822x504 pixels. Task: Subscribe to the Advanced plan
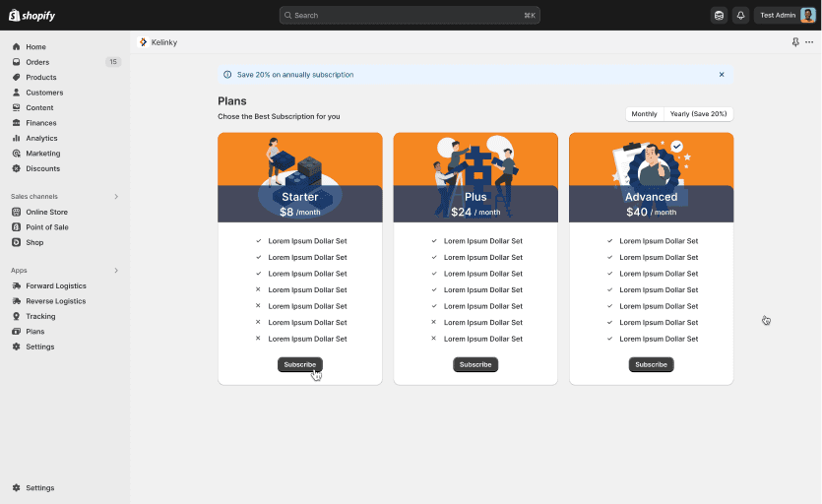pyautogui.click(x=651, y=364)
